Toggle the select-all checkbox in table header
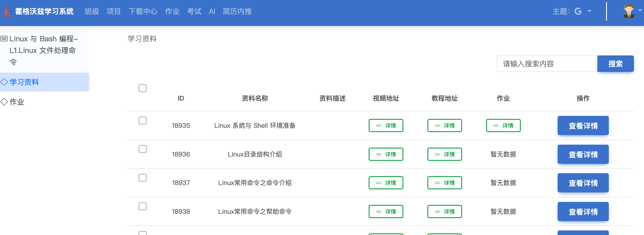 pyautogui.click(x=143, y=88)
